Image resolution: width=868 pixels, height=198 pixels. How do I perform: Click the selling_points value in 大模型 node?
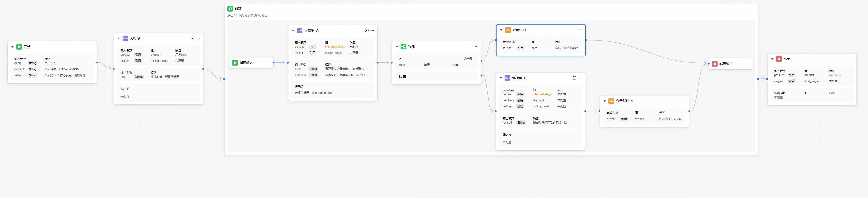coord(159,61)
